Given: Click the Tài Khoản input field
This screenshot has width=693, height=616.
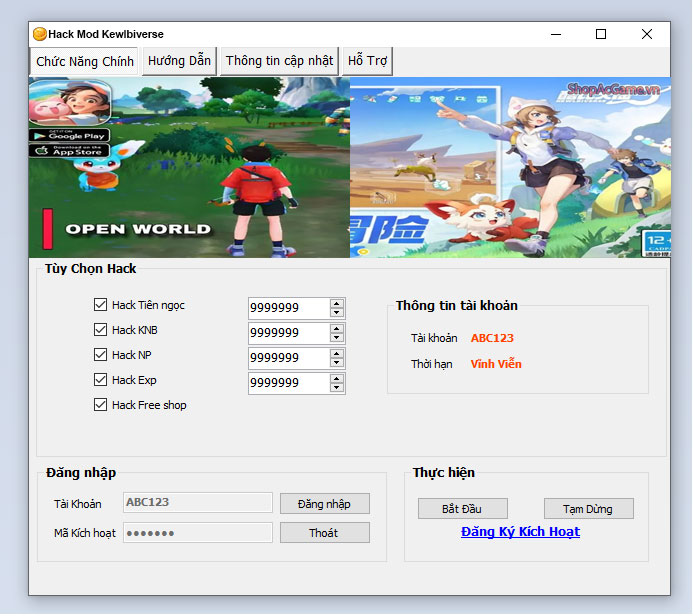Looking at the screenshot, I should 198,503.
